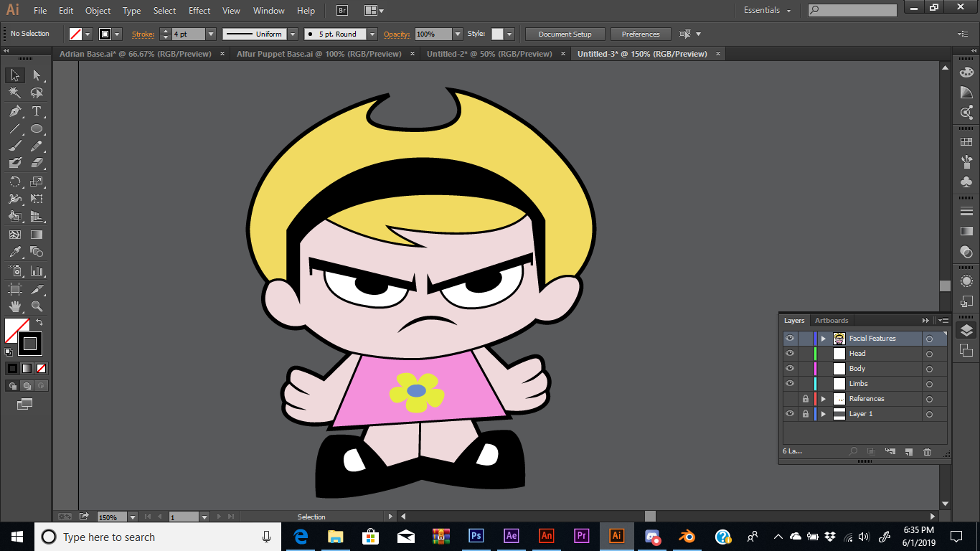This screenshot has height=551, width=980.
Task: Click Style swatch in control bar
Action: coord(497,34)
